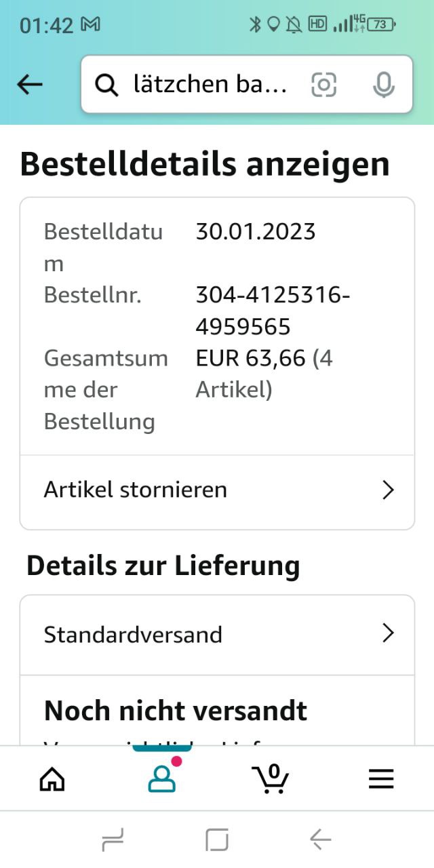Tap the Standardversand label
434x868 pixels.
point(133,635)
